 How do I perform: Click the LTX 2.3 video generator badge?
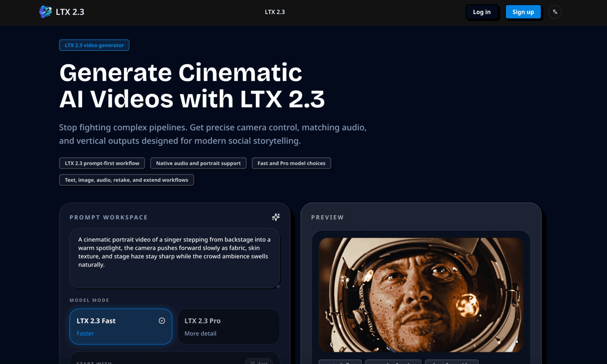click(94, 45)
